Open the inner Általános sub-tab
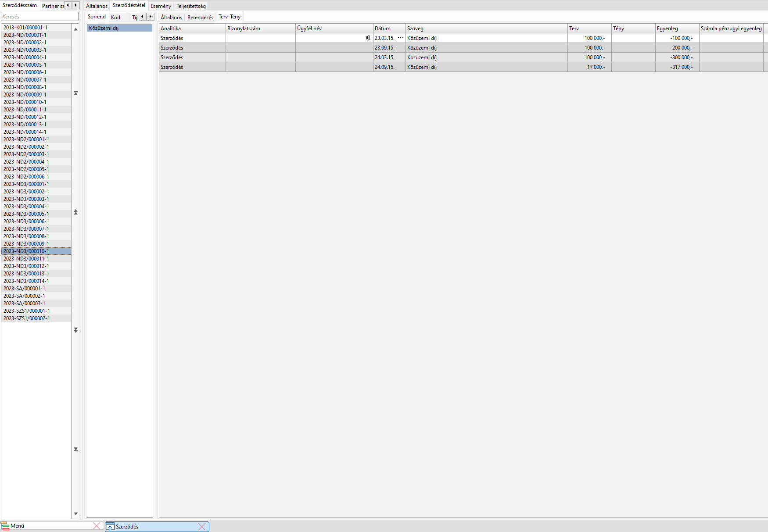The image size is (768, 532). point(171,17)
